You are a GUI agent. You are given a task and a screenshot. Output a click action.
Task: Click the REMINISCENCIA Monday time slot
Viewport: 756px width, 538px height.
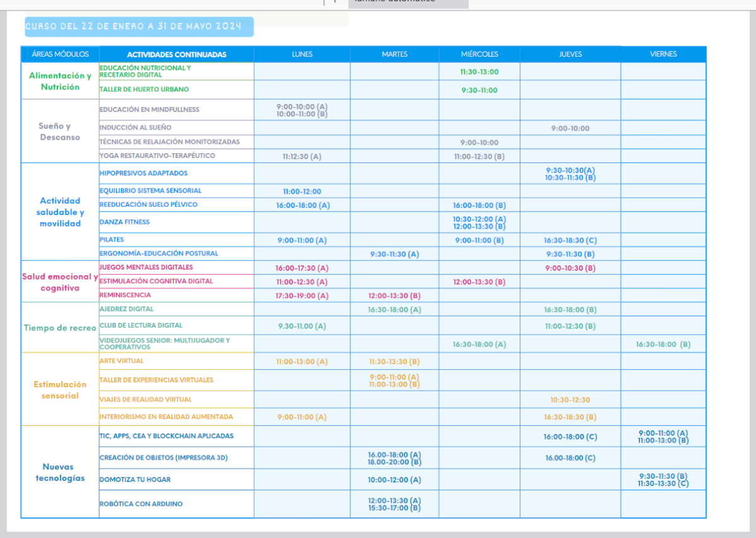302,295
